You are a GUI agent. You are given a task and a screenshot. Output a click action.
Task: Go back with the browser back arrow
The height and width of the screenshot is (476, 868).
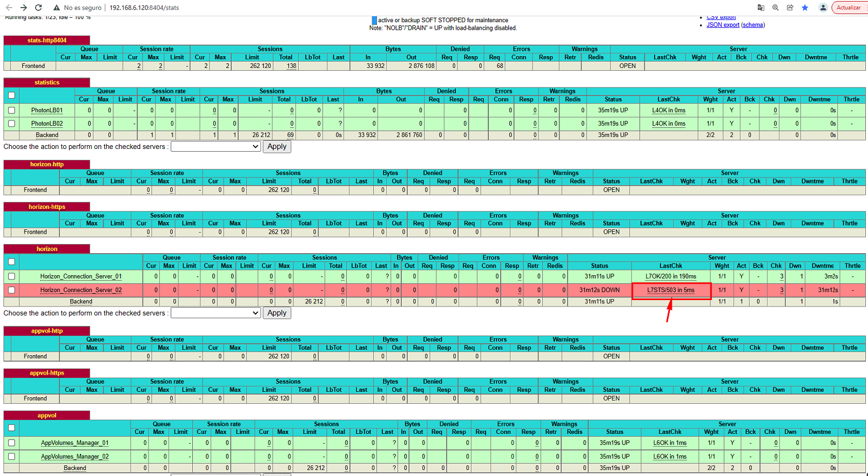coord(9,8)
